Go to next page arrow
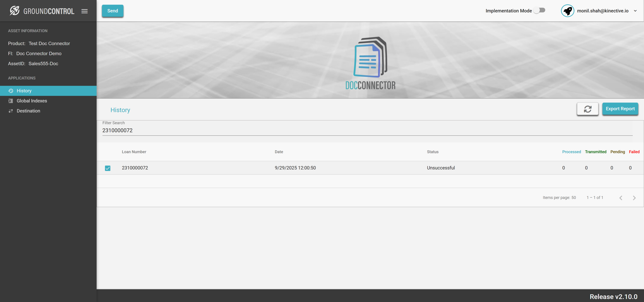This screenshot has height=302, width=644. pyautogui.click(x=634, y=198)
